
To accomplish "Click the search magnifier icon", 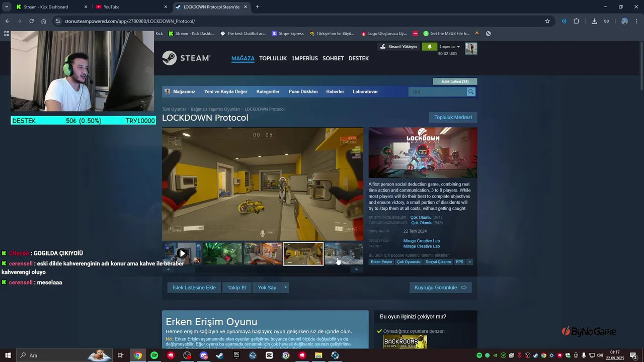I will click(x=471, y=92).
